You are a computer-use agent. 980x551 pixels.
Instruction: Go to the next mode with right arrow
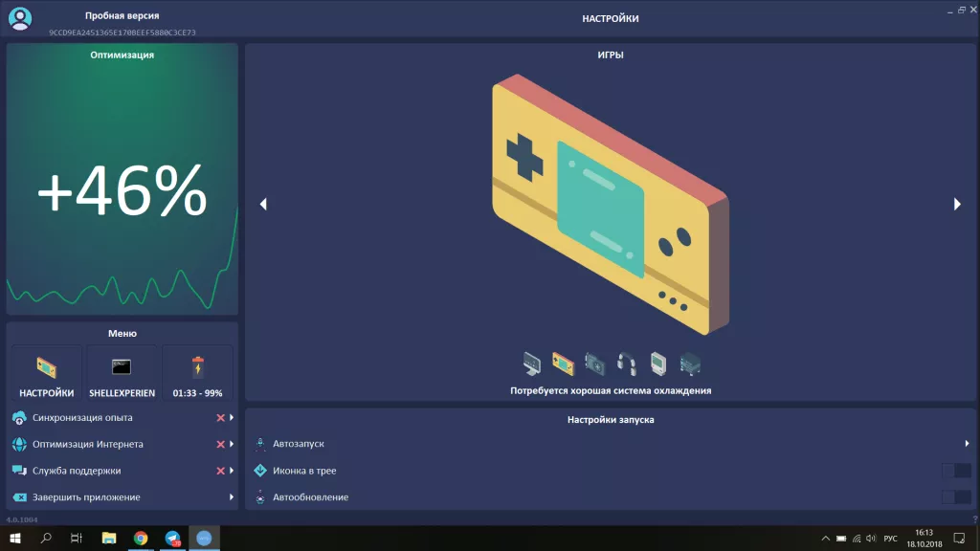(x=956, y=204)
